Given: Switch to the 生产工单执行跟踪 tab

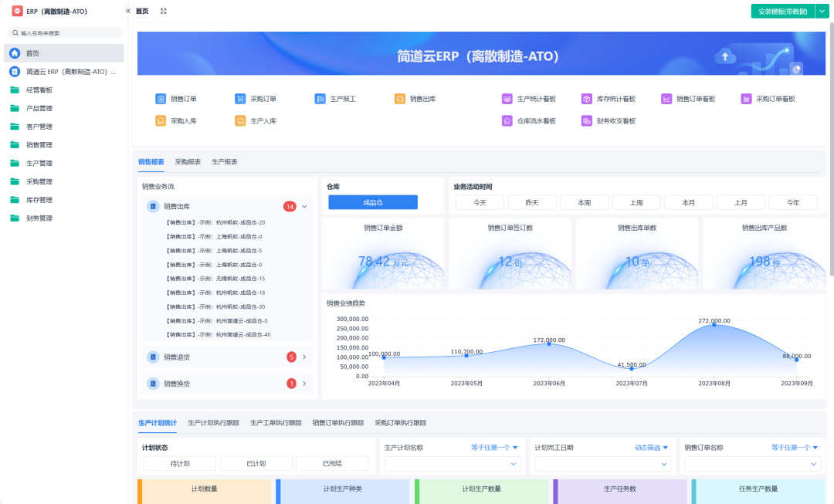Looking at the screenshot, I should point(276,423).
